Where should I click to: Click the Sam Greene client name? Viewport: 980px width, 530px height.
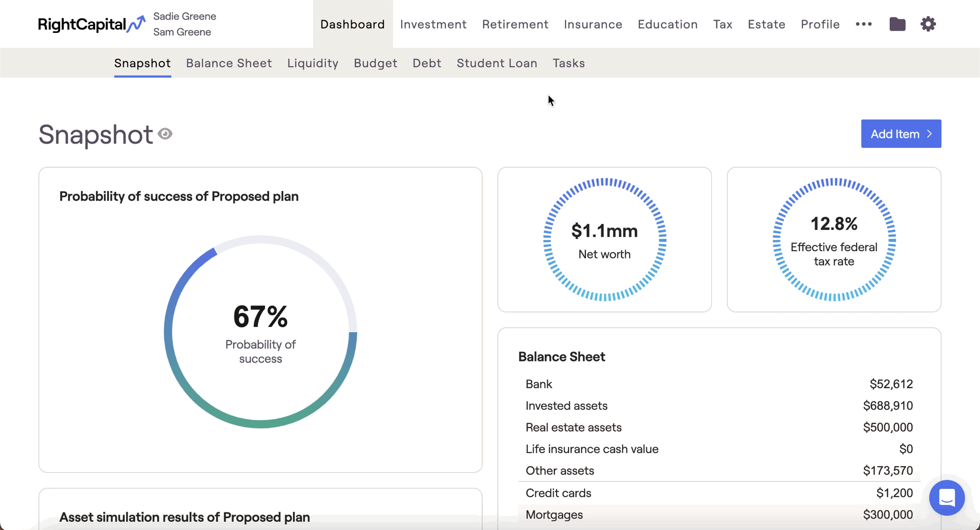tap(182, 32)
